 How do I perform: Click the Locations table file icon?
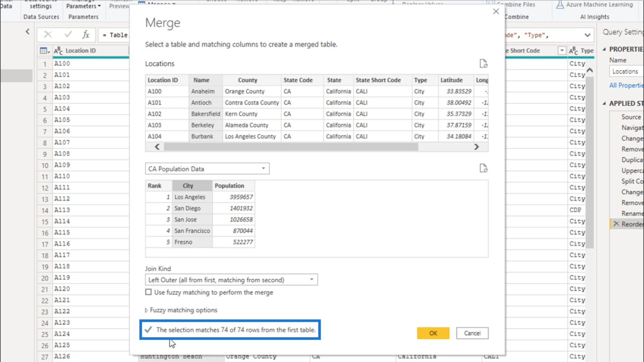483,64
